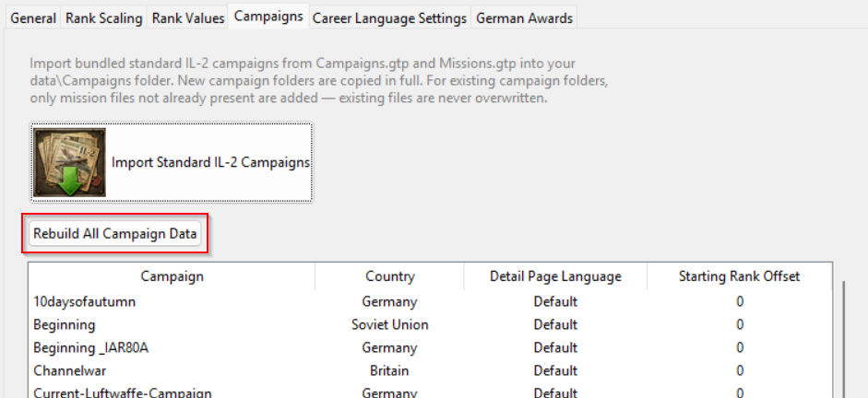Click Germany country cell for 10daysofautumn
The image size is (868, 398).
pyautogui.click(x=389, y=302)
